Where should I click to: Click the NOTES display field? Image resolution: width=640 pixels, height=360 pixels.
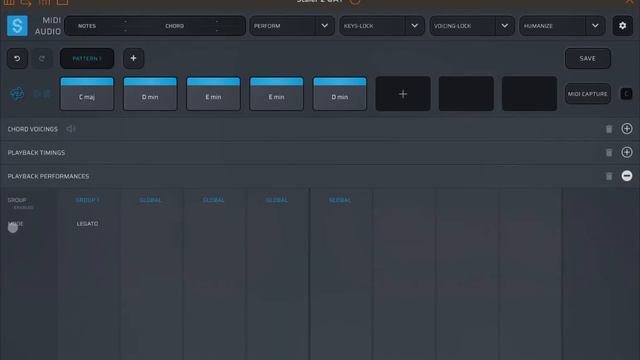(87, 26)
